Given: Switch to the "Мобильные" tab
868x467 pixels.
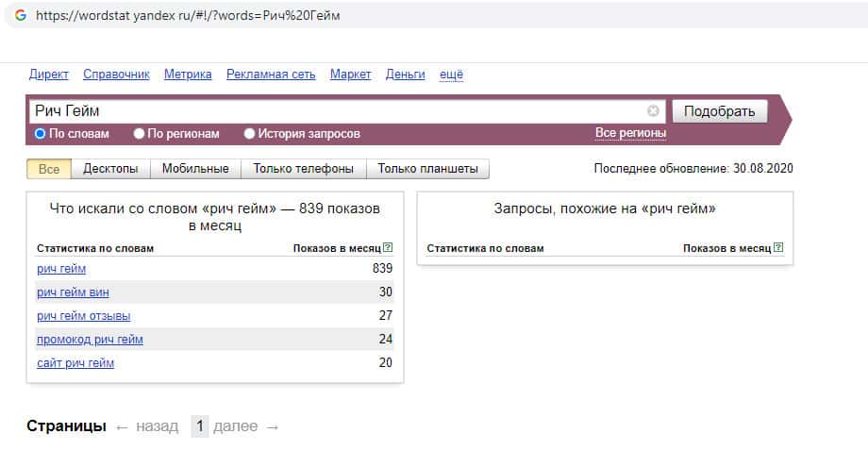Looking at the screenshot, I should 195,169.
